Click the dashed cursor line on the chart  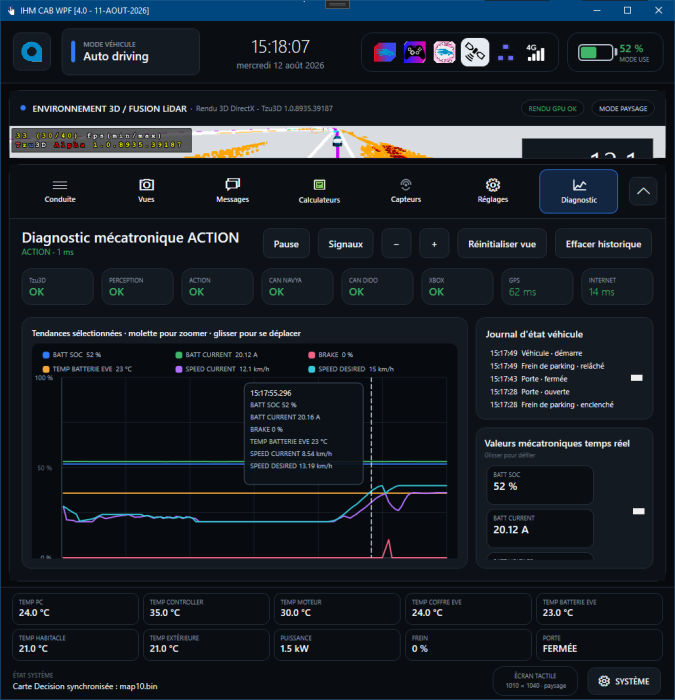coord(371,467)
